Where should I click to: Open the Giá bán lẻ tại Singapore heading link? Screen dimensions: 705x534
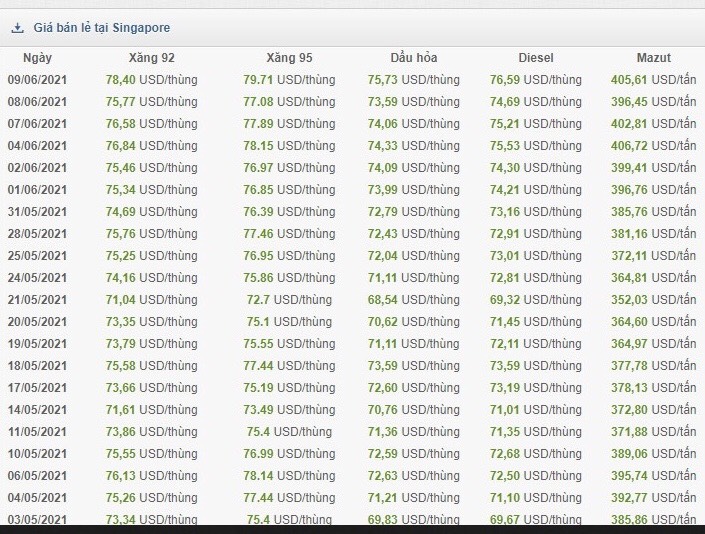point(102,28)
